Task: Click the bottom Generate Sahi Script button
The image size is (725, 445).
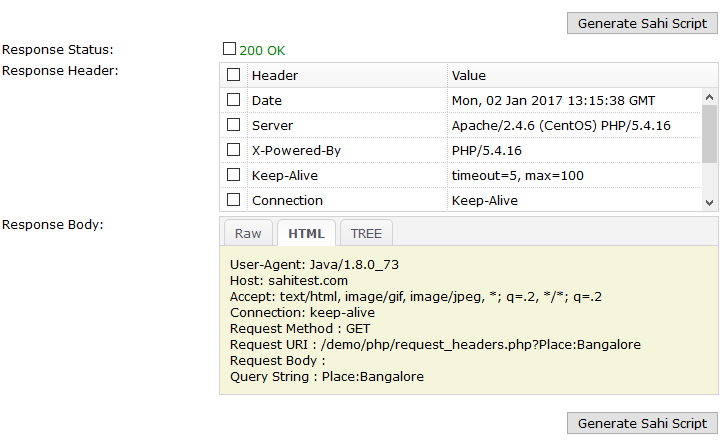Action: [642, 423]
